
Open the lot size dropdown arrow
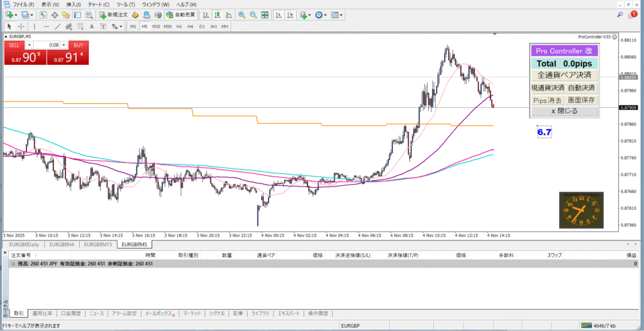tap(30, 45)
